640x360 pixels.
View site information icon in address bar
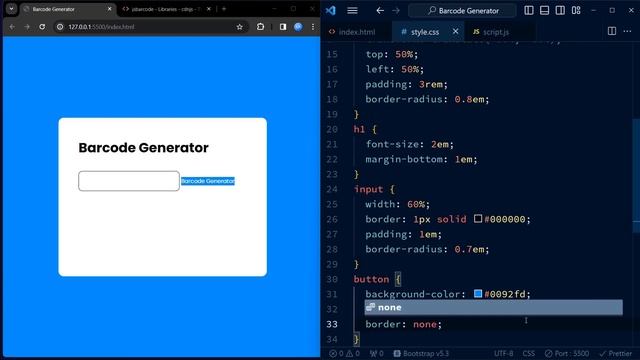coord(60,27)
